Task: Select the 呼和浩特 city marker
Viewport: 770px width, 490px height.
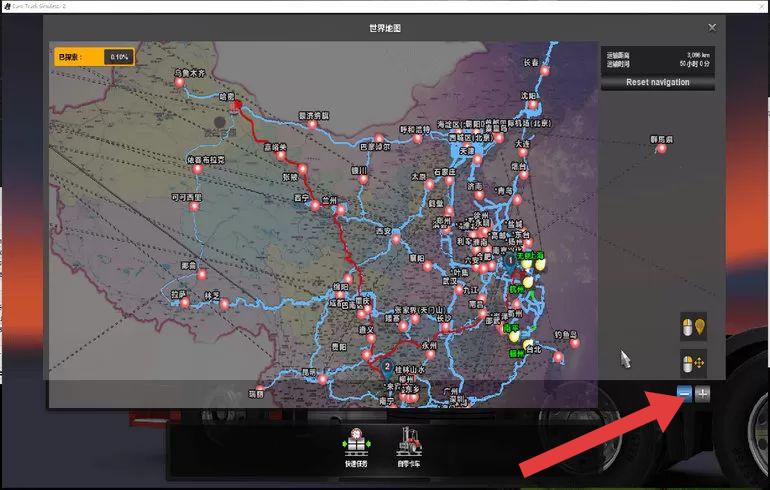Action: click(417, 139)
